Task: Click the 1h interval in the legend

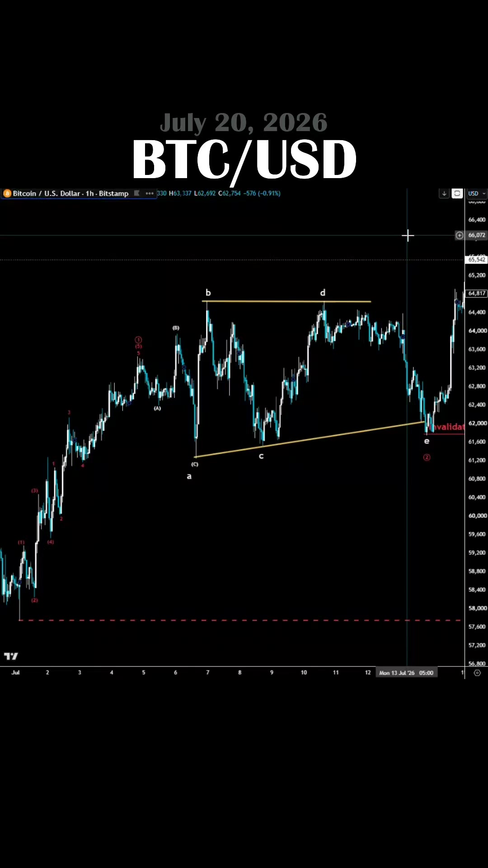Action: 90,193
